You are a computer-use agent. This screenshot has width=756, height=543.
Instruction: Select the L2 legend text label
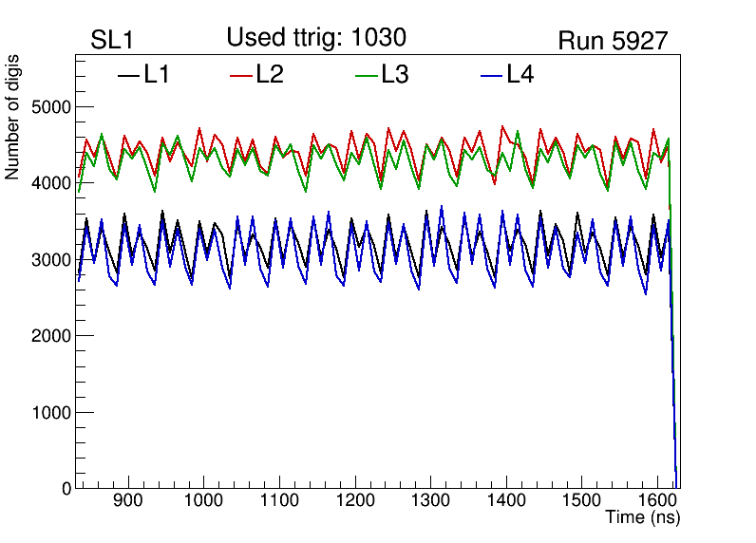click(270, 75)
